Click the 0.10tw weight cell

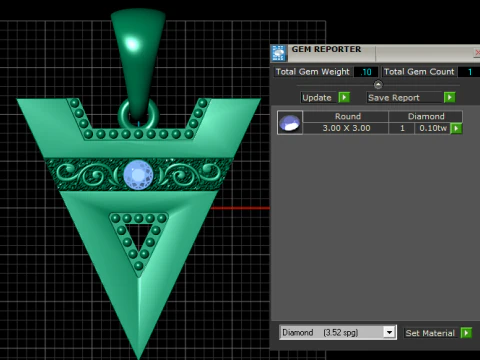point(433,128)
